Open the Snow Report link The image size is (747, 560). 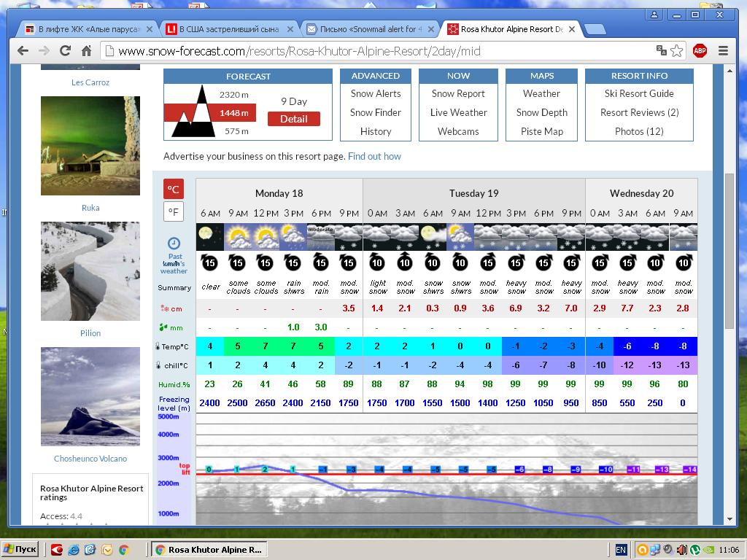pyautogui.click(x=458, y=94)
